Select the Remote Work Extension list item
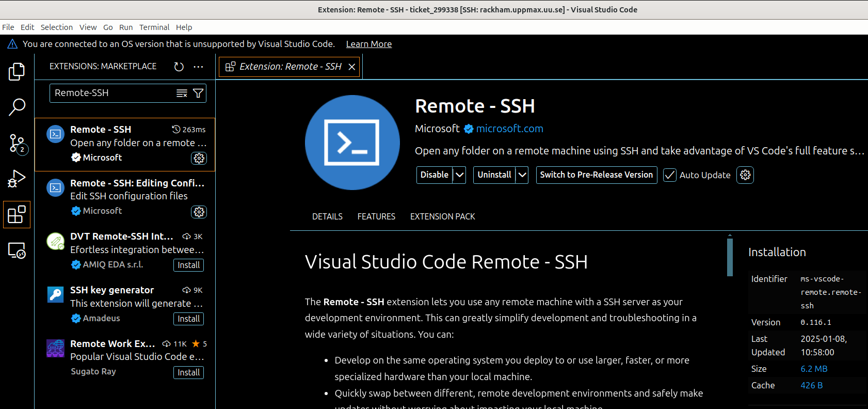The image size is (868, 409). [x=125, y=359]
